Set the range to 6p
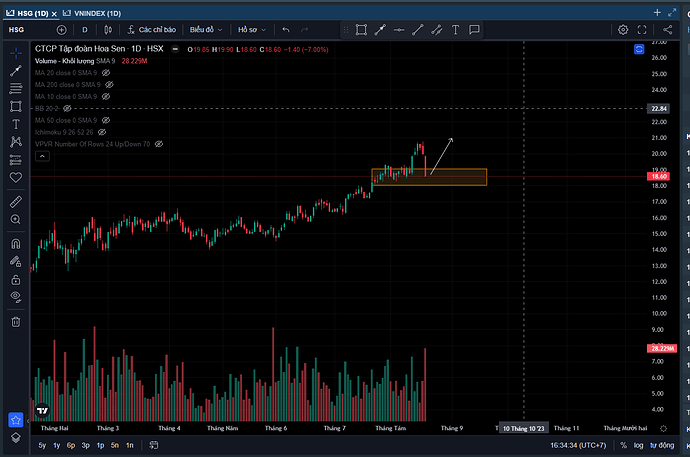The image size is (690, 457). 71,445
